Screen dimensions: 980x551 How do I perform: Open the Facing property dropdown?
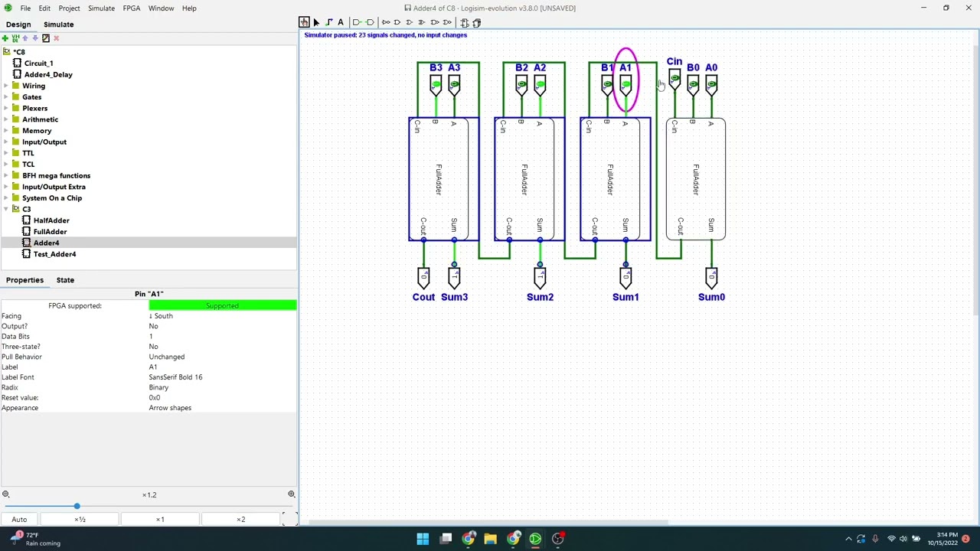[x=222, y=316]
